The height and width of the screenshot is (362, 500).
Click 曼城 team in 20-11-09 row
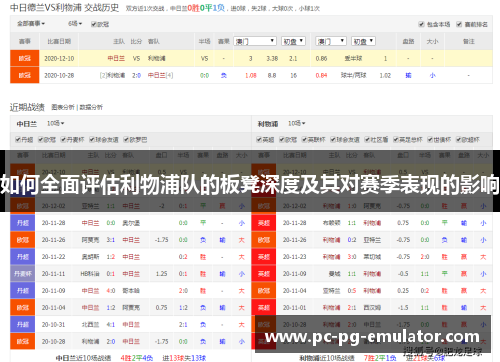(x=334, y=274)
